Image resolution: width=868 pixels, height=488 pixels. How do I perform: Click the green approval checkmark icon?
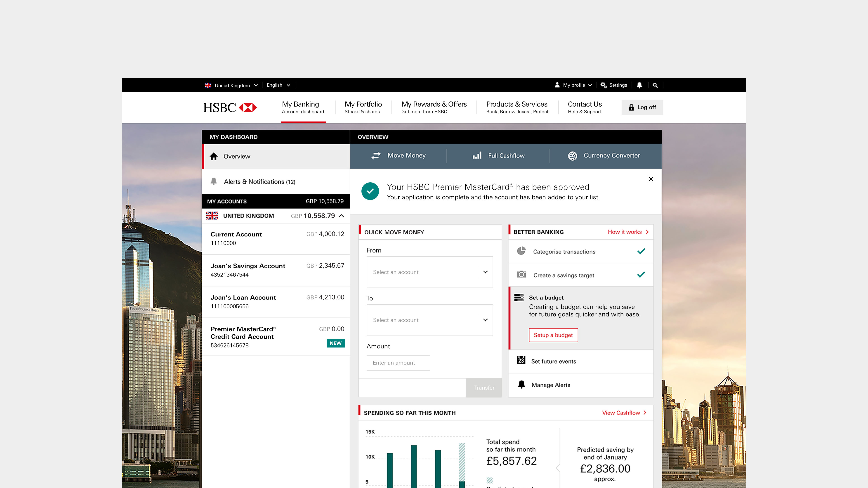(x=370, y=191)
